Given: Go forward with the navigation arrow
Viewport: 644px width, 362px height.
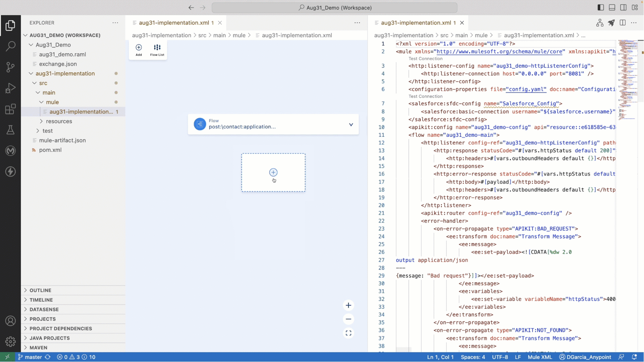Looking at the screenshot, I should click(x=203, y=8).
